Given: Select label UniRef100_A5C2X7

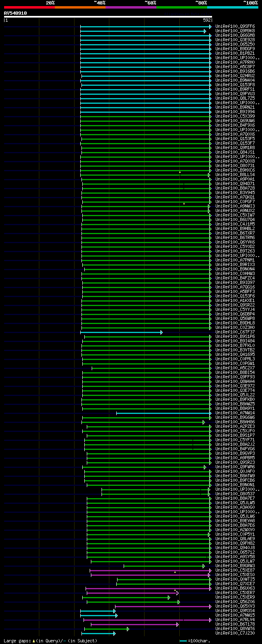Looking at the screenshot, I should [x=235, y=368].
